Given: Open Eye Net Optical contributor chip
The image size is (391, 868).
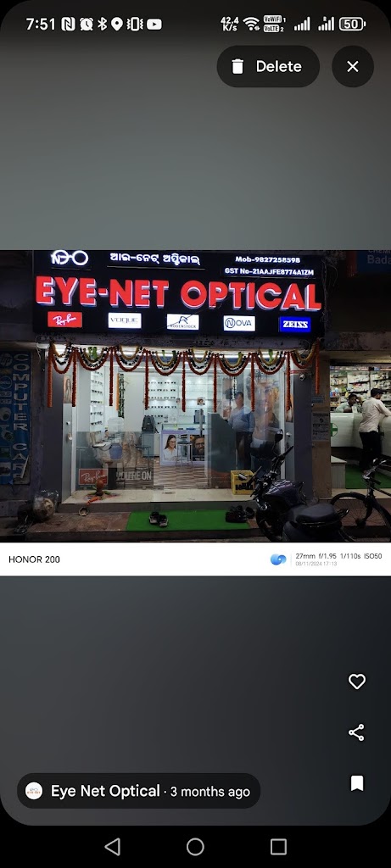Looking at the screenshot, I should tap(138, 791).
